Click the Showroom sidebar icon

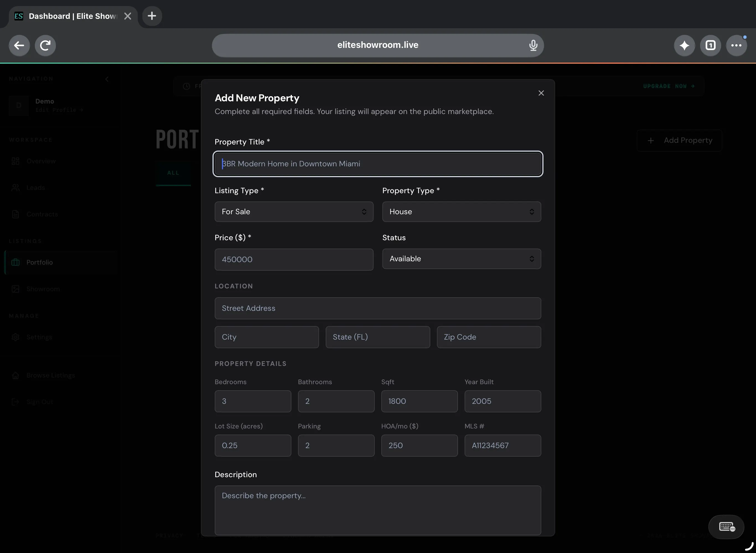[15, 289]
